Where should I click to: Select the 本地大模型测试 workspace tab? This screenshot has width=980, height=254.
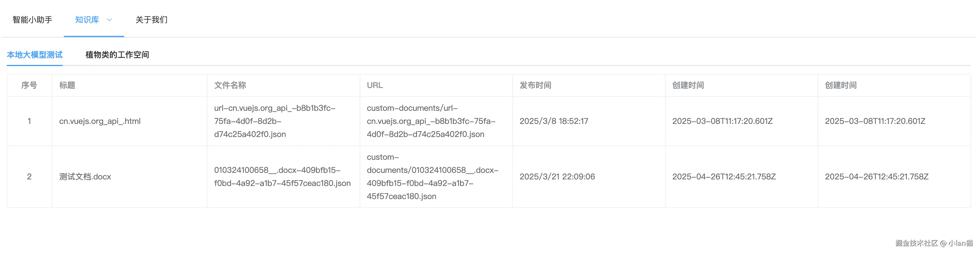pos(35,55)
